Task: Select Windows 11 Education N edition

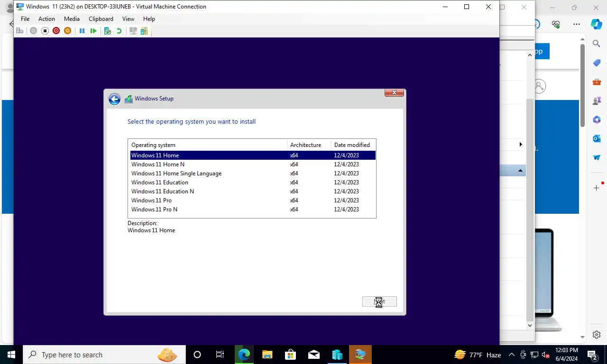Action: 253,191
